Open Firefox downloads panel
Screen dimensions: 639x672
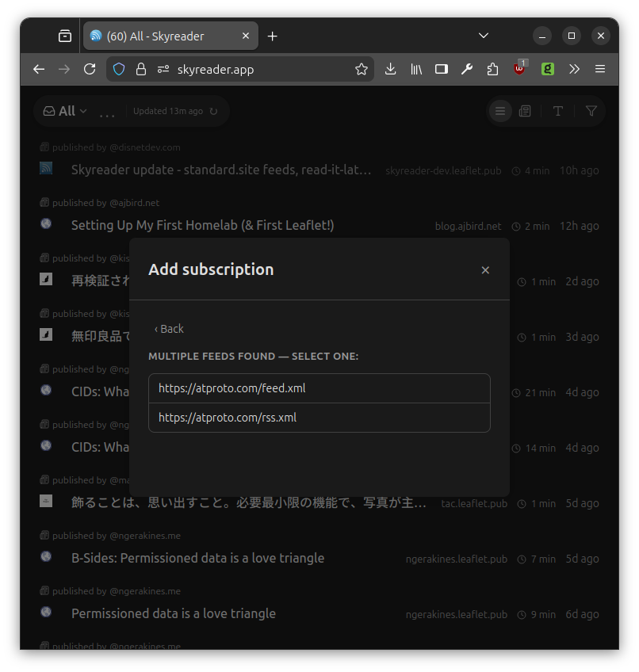[x=390, y=70]
